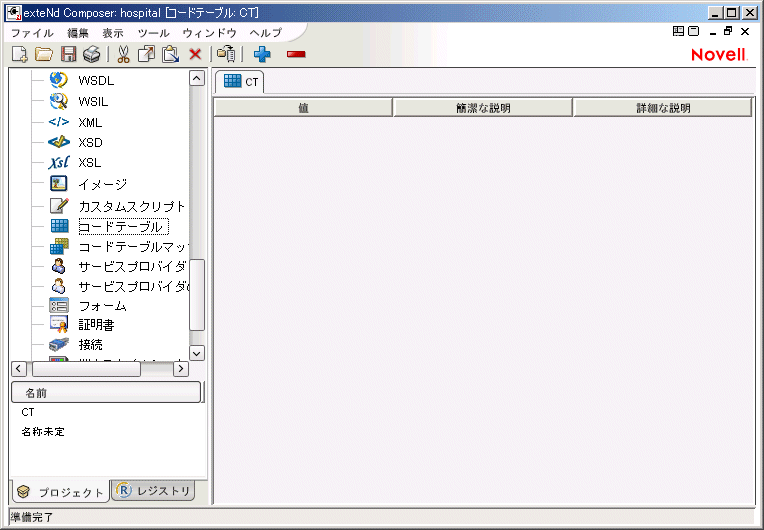Open the ウィンドウ menu

[x=210, y=33]
